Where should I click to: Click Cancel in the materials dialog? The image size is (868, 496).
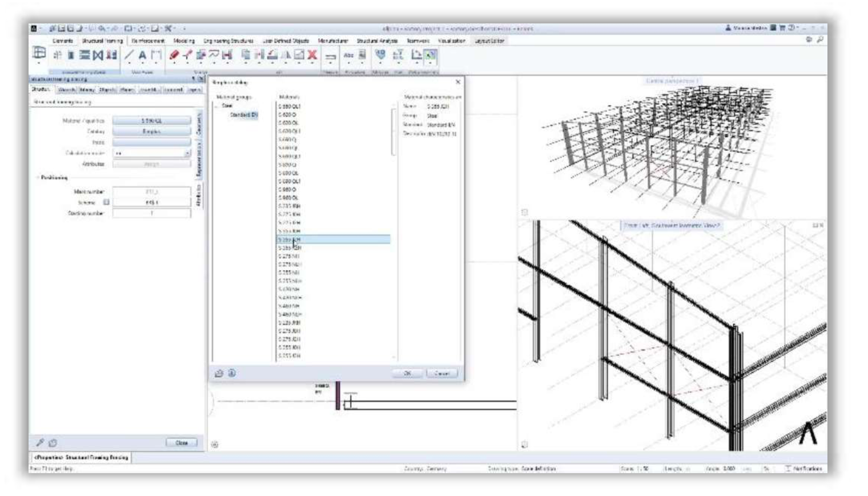(x=441, y=373)
